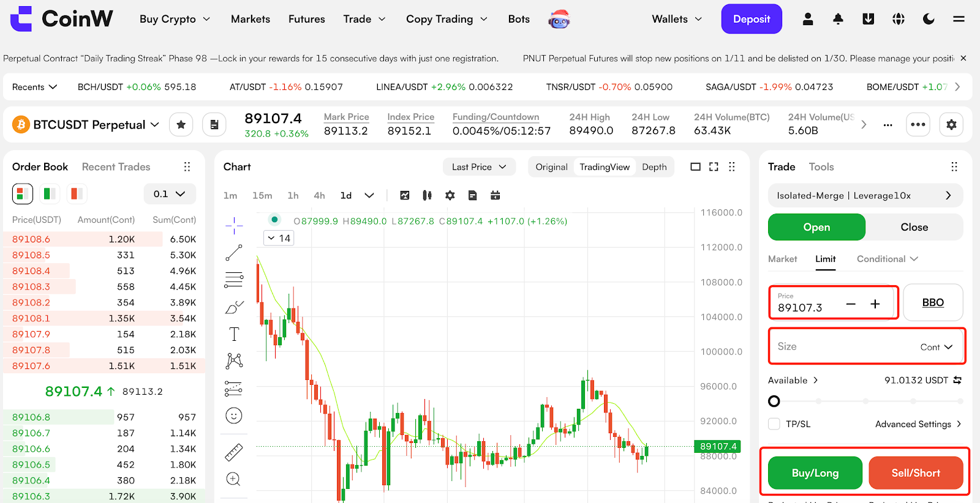
Task: Open chart settings gear icon
Action: [450, 195]
